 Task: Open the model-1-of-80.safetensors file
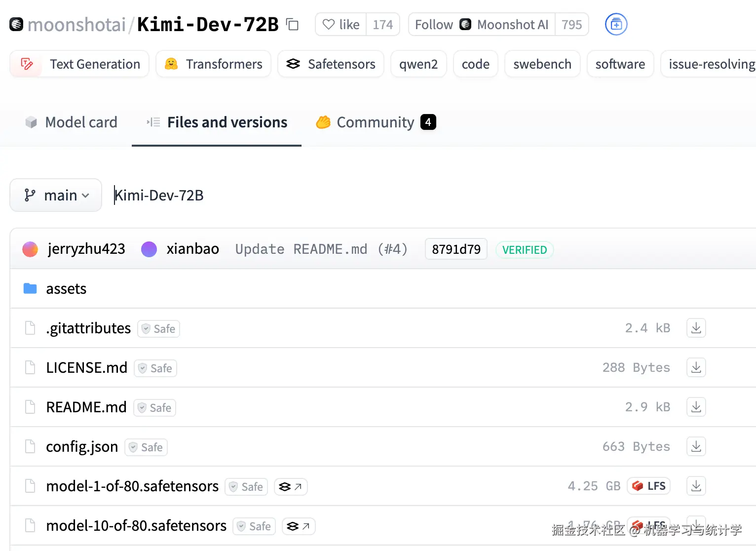coord(132,486)
